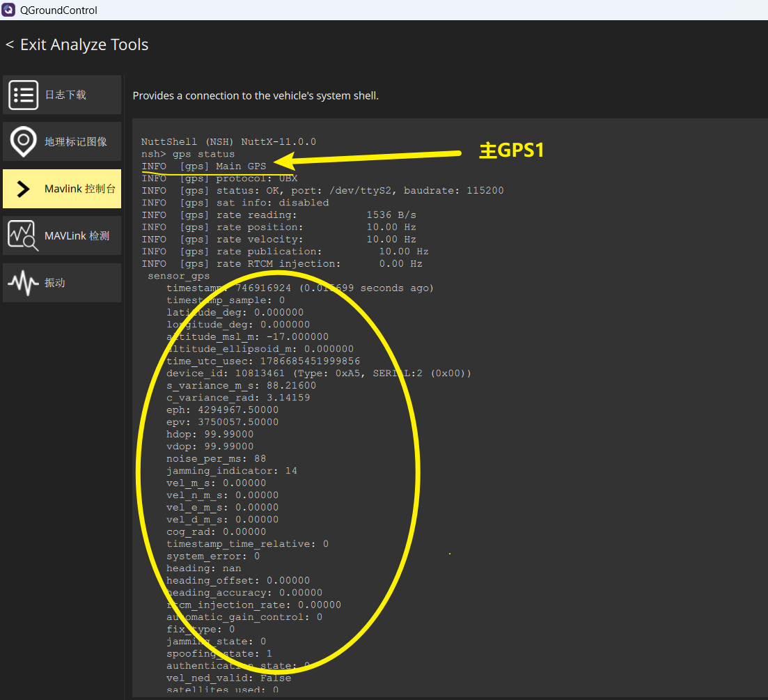Image resolution: width=768 pixels, height=700 pixels.
Task: Click the 'heading_offset: 0.00000' line
Action: (x=238, y=580)
